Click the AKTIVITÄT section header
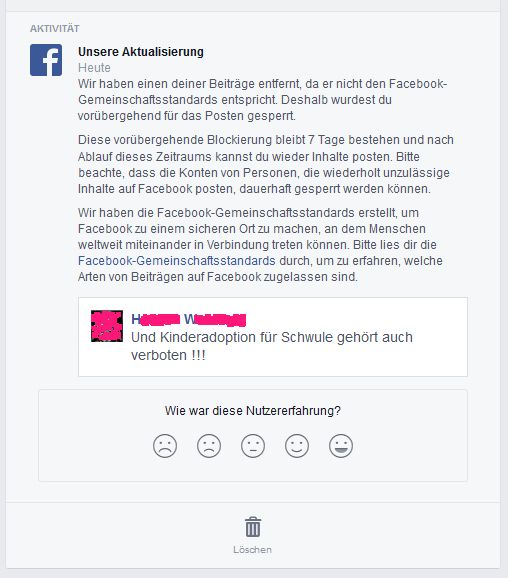The image size is (508, 578). pos(55,28)
